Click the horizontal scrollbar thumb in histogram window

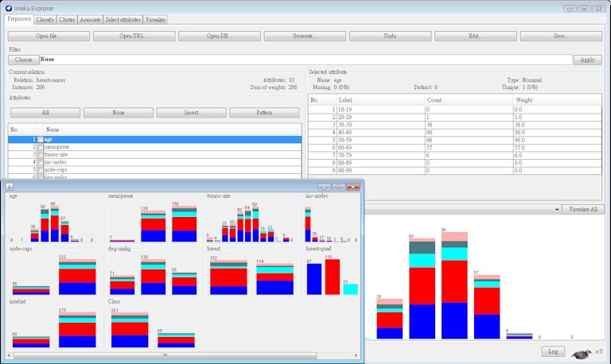[x=165, y=355]
